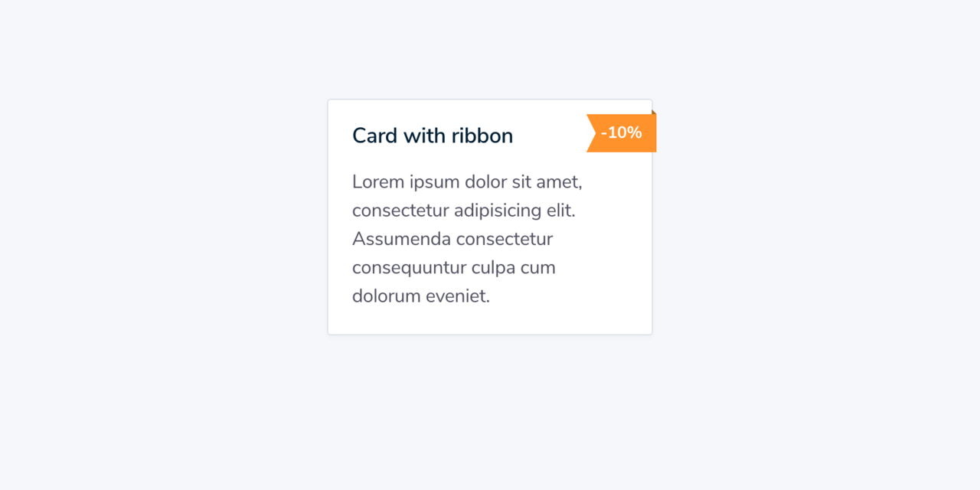The image size is (980, 490).
Task: Click the word "eveniet." ending the paragraph
Action: click(x=458, y=296)
